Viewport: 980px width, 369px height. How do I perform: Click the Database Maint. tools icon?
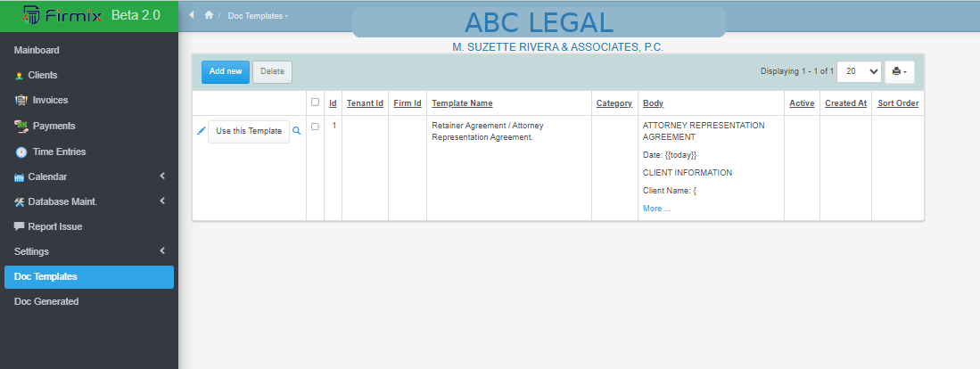[x=19, y=202]
